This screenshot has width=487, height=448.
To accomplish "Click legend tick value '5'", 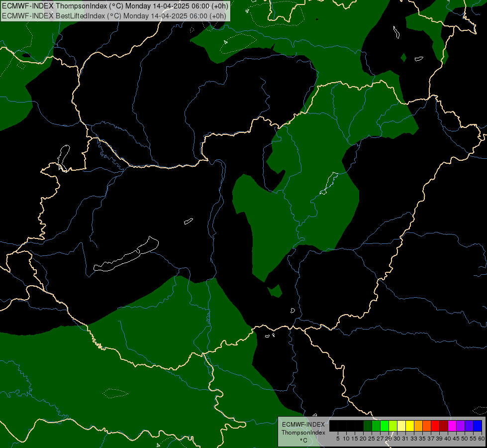I will 338,439.
